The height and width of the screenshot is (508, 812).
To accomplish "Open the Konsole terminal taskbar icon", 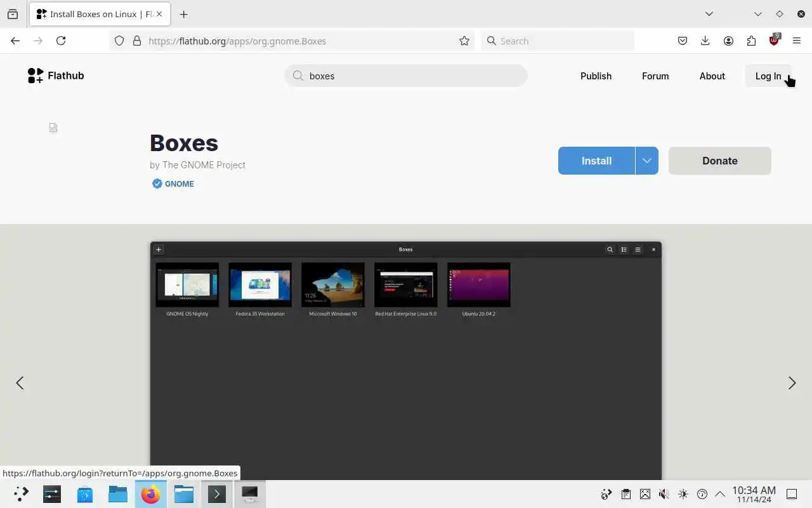I will (217, 493).
